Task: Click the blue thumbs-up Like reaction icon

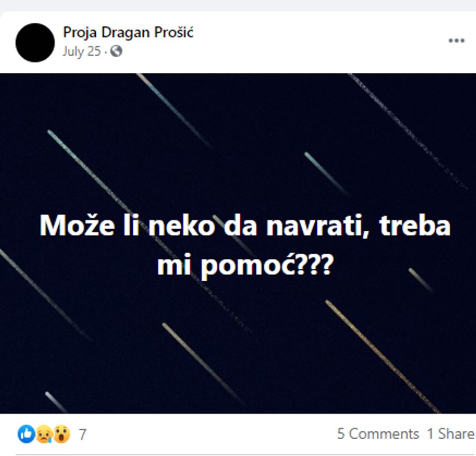Action: 25,432
